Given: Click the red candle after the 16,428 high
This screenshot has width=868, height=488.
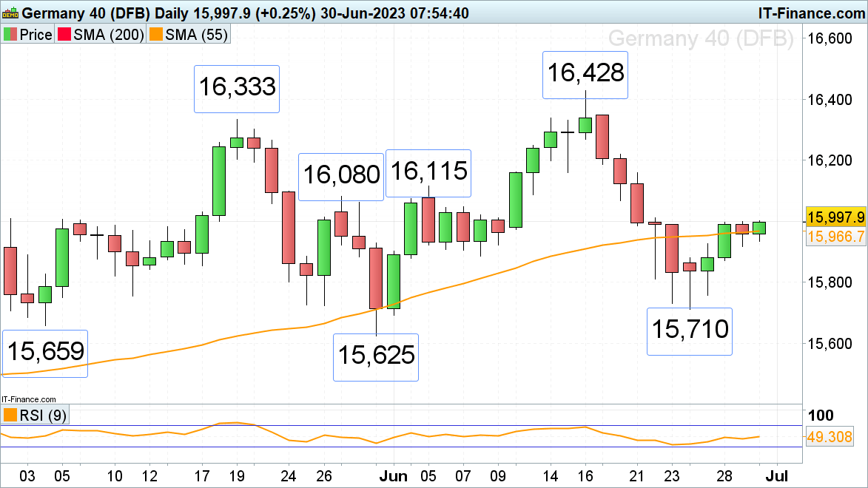Looking at the screenshot, I should (602, 137).
